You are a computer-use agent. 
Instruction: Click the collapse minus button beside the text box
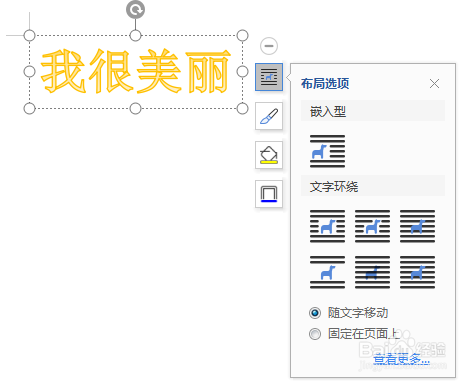click(x=269, y=46)
